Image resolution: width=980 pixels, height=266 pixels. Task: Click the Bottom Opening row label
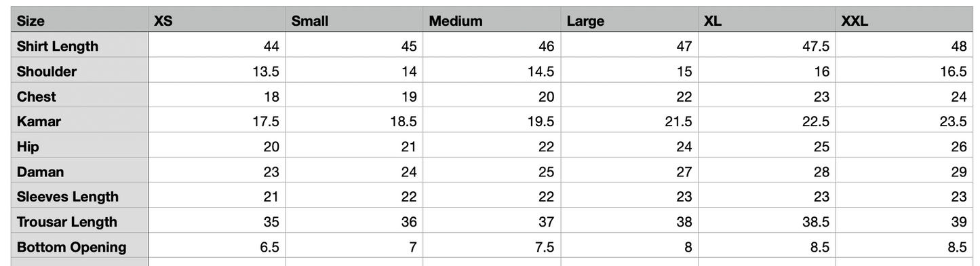point(80,246)
